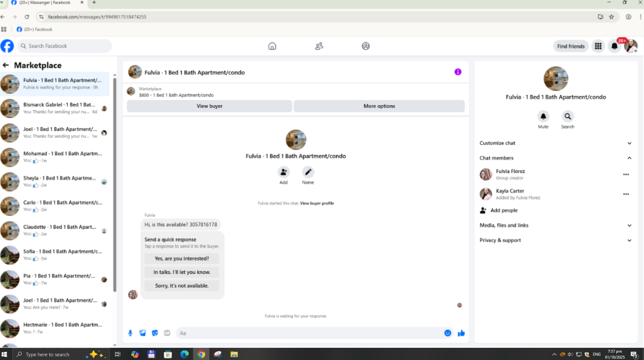The width and height of the screenshot is (644, 360).
Task: Open the emoji picker smiley icon
Action: click(448, 333)
